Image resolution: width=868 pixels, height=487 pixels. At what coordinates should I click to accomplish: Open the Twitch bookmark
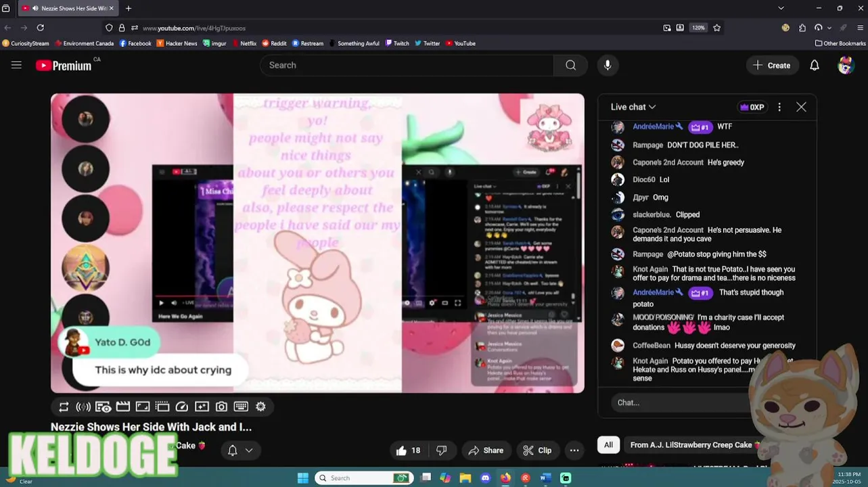(397, 43)
